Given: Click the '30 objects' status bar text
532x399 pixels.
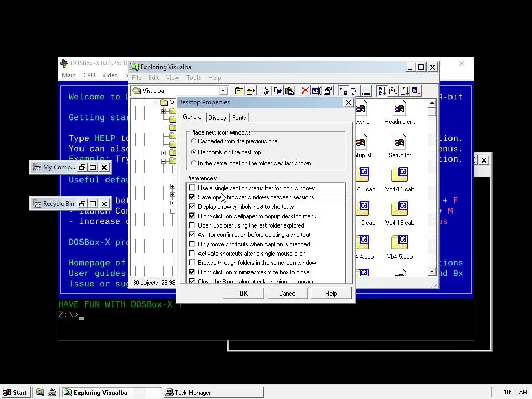Looking at the screenshot, I should click(145, 283).
